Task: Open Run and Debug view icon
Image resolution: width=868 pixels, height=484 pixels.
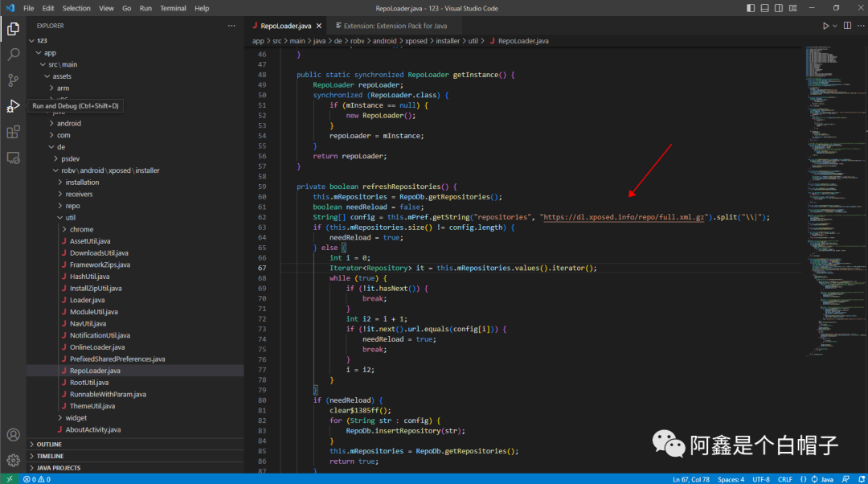Action: [14, 106]
